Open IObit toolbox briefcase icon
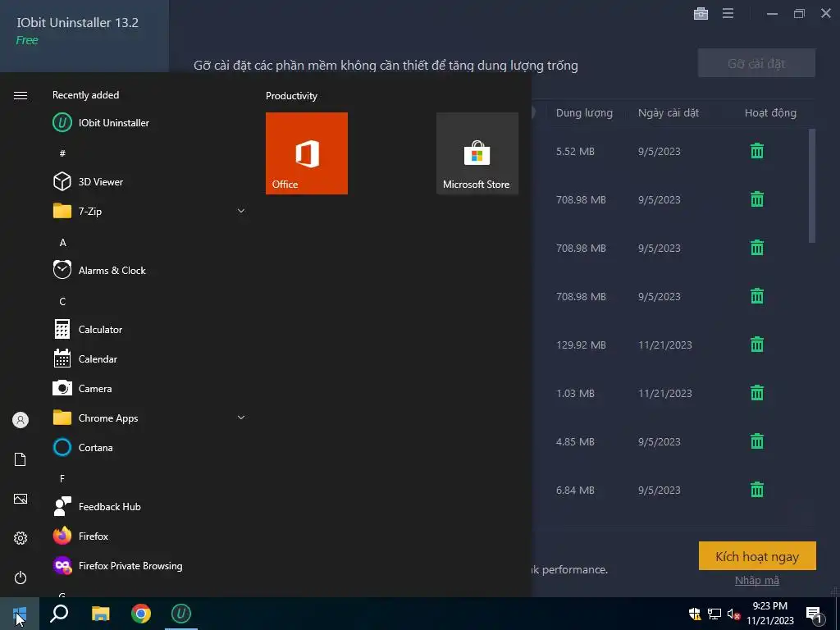Image resolution: width=840 pixels, height=630 pixels. point(701,13)
